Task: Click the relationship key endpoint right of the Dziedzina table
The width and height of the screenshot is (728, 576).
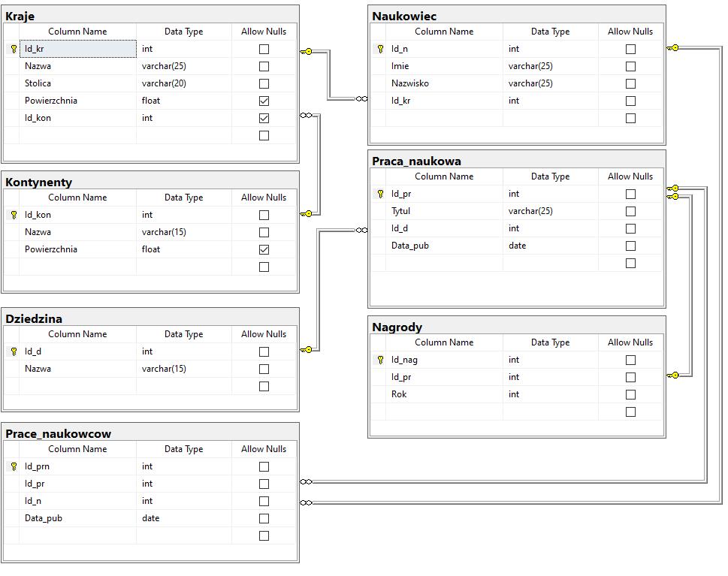Action: click(x=307, y=350)
